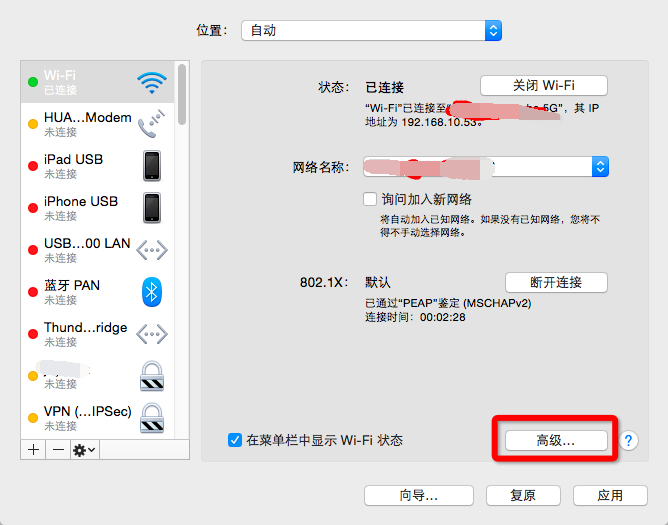Open 高级 advanced settings
668x525 pixels.
click(556, 440)
